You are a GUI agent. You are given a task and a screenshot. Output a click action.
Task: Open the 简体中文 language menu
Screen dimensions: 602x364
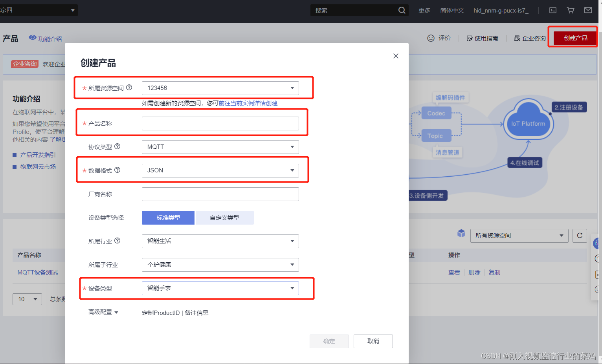coord(452,10)
